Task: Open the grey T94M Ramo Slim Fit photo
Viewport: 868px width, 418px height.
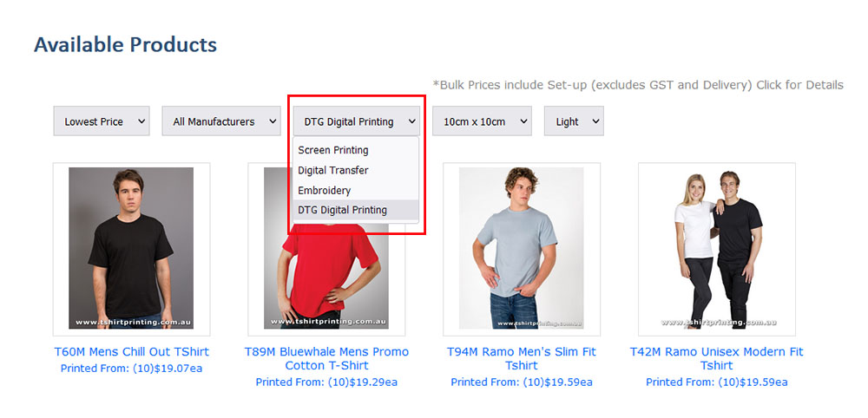Action: pos(522,249)
